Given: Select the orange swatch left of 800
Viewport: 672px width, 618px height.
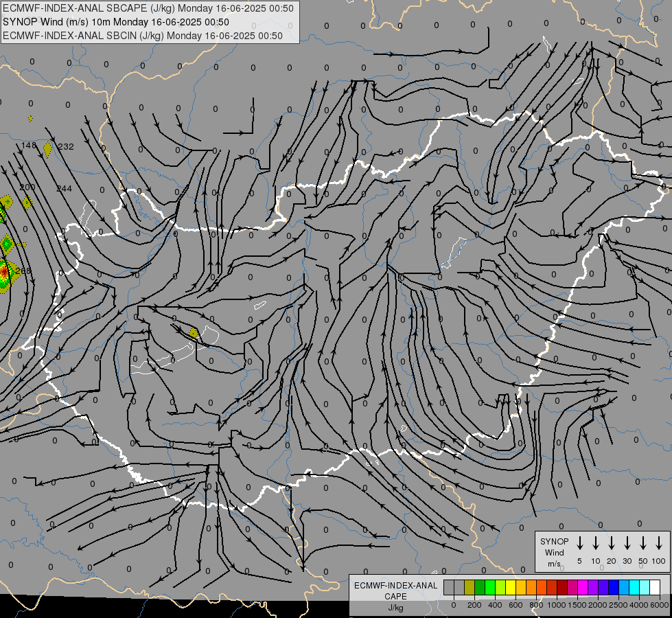Looking at the screenshot, I should pos(531,587).
